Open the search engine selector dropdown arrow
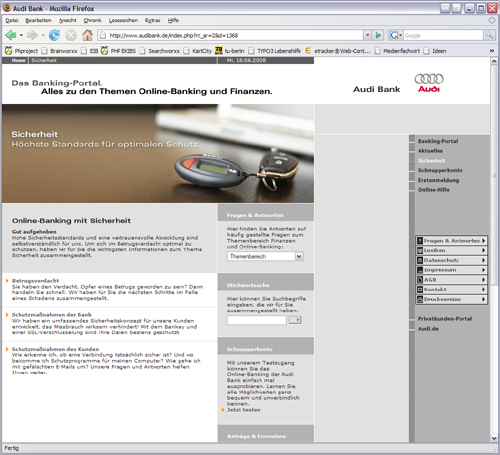 (x=400, y=35)
